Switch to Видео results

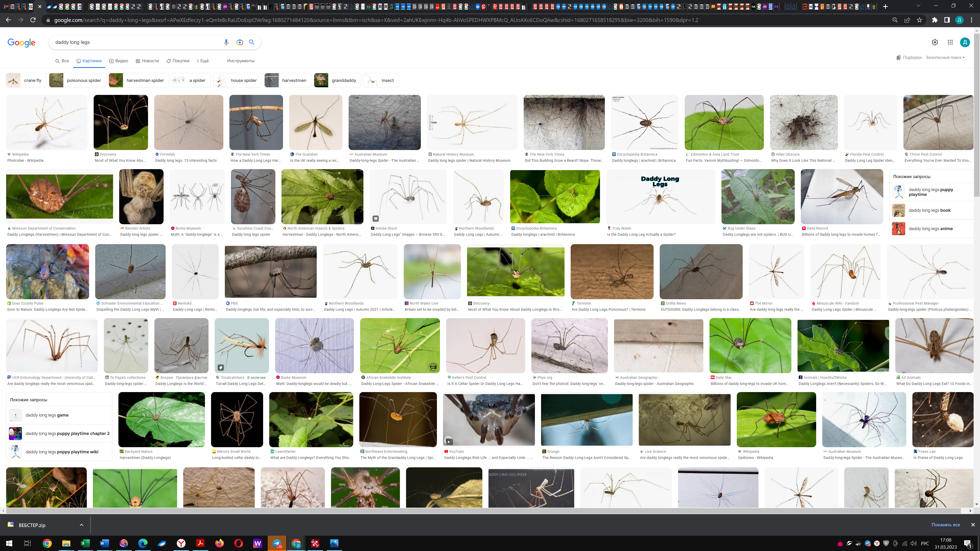(119, 61)
